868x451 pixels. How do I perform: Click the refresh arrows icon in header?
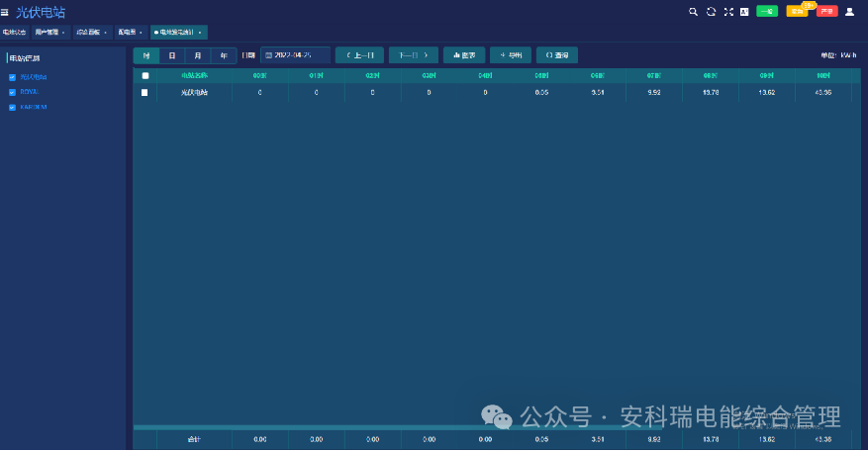[x=711, y=12]
